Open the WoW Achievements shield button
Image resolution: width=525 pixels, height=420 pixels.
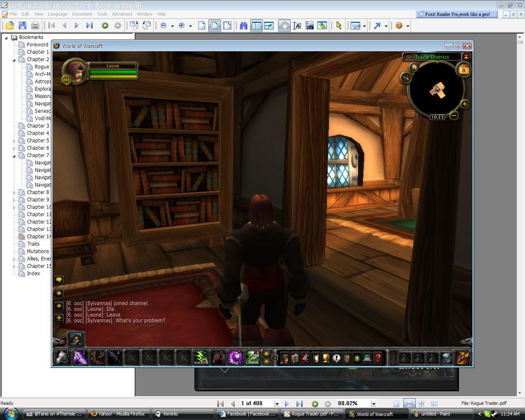[x=316, y=358]
